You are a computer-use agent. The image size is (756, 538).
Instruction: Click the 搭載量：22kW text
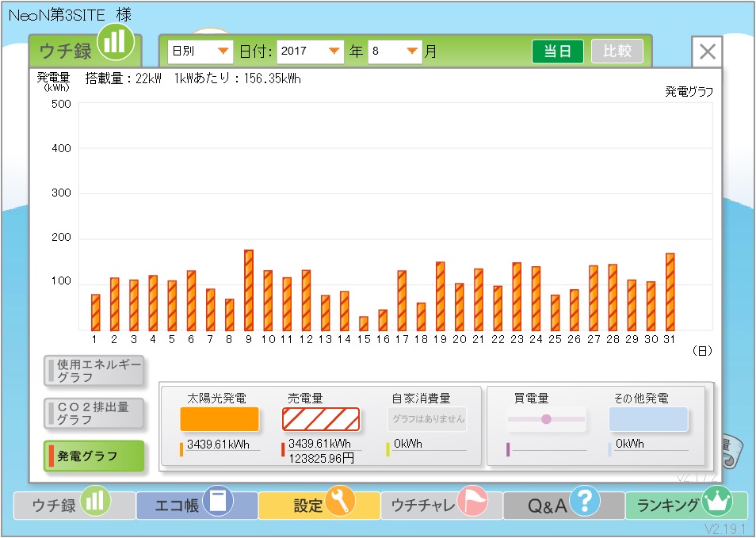[124, 78]
